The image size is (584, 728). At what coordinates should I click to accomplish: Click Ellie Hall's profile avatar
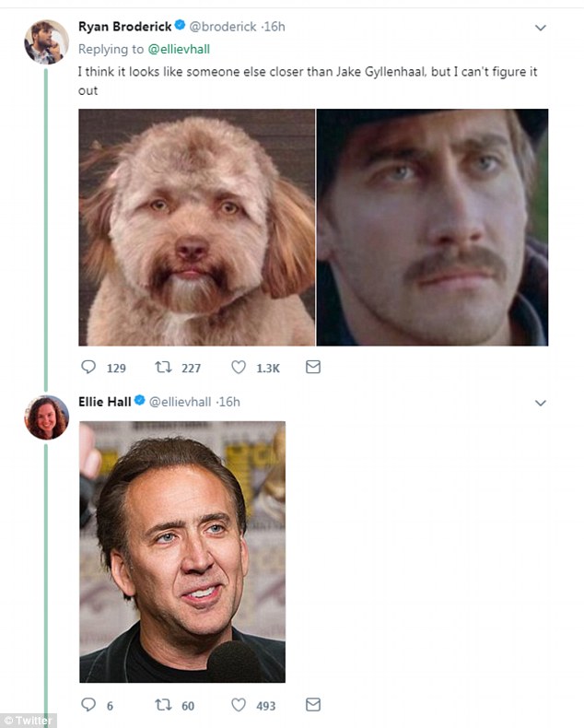[x=46, y=417]
